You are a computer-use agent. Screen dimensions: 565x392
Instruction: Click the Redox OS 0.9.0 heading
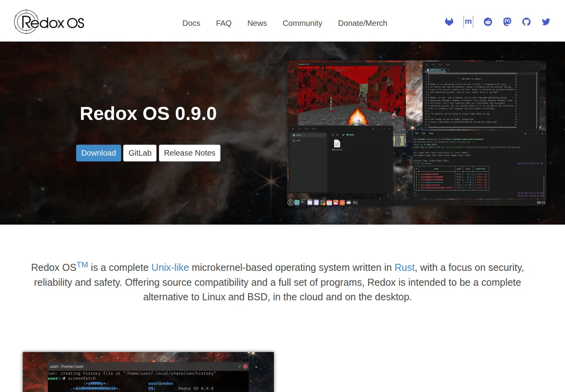148,114
